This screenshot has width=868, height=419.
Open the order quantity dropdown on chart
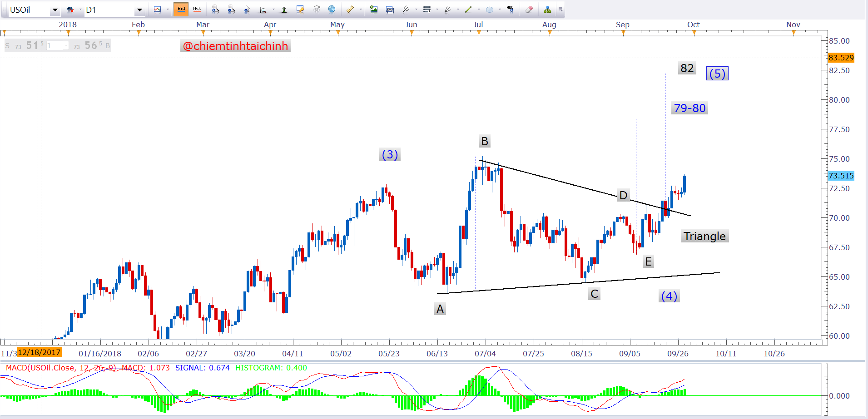tap(66, 46)
